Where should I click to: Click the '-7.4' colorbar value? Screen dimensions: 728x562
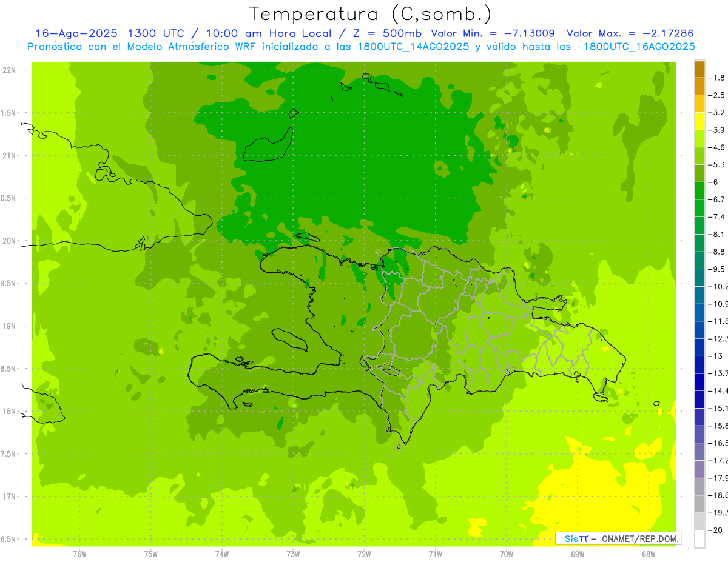pos(716,217)
